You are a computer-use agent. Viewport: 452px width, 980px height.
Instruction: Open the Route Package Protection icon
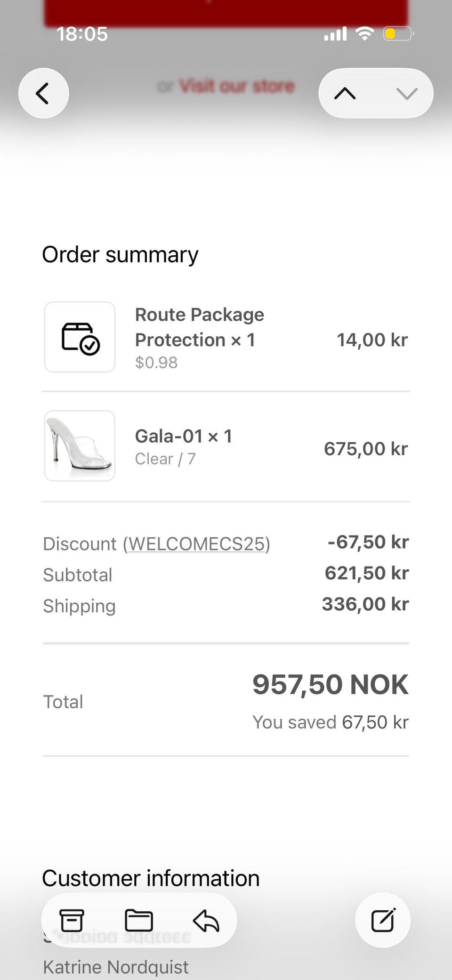(80, 337)
